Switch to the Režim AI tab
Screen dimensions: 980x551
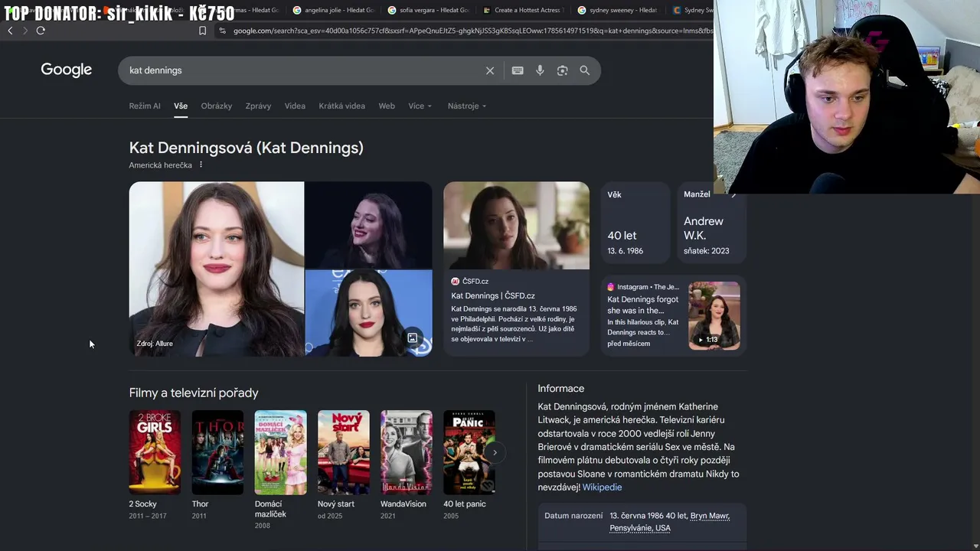point(145,106)
